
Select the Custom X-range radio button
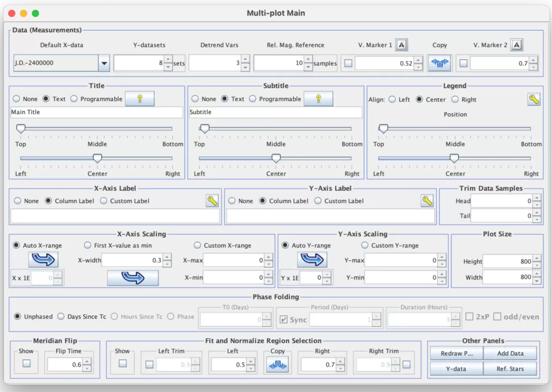tap(197, 246)
